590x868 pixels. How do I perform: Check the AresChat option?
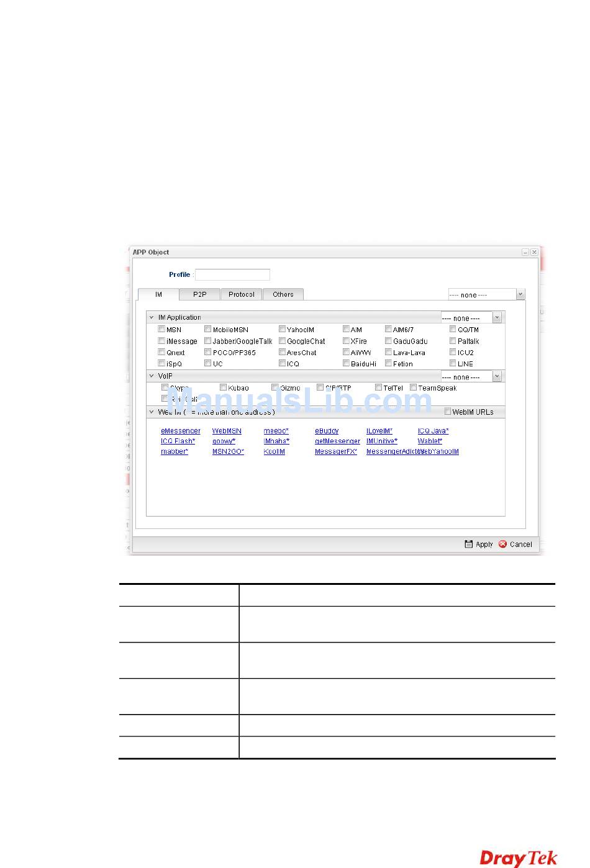coord(282,352)
